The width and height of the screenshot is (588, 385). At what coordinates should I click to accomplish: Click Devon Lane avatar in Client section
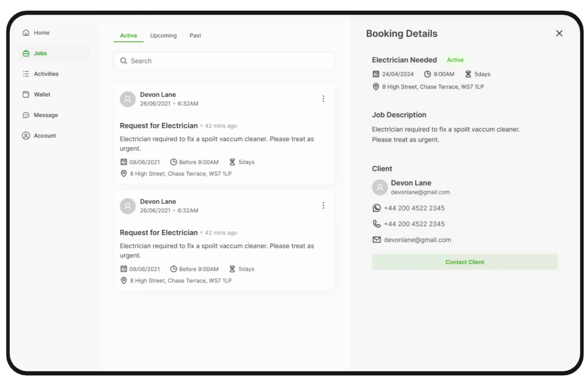click(x=380, y=188)
